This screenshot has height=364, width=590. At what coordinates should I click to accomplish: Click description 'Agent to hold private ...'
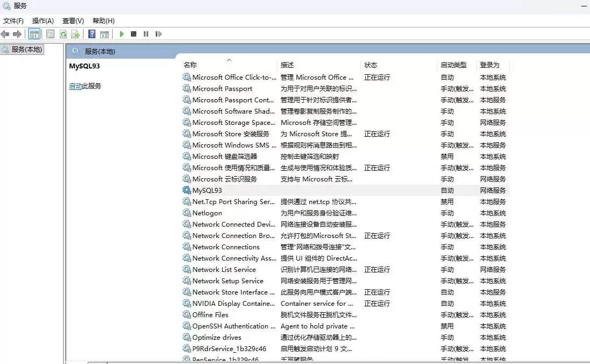pyautogui.click(x=317, y=326)
